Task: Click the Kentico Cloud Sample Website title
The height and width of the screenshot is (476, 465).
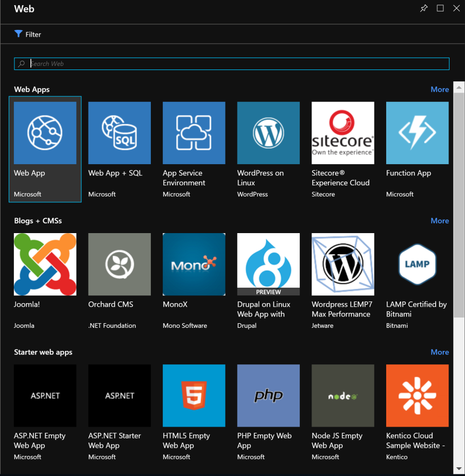Action: (416, 441)
